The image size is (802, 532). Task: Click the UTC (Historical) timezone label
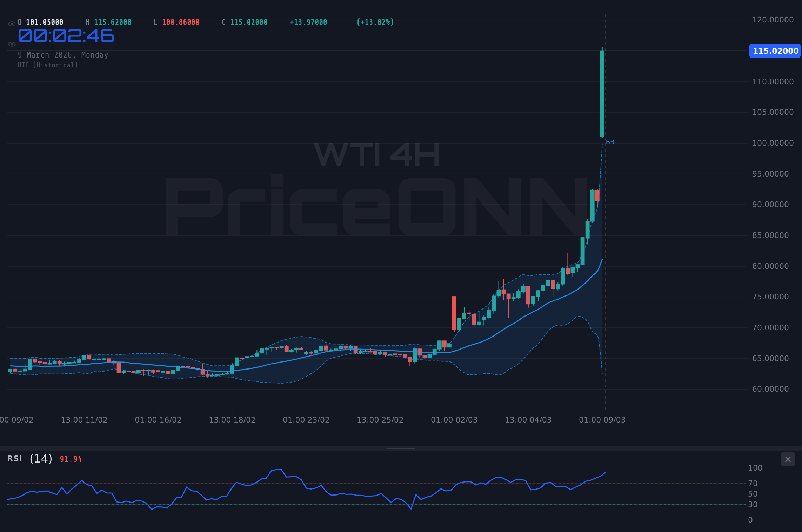[x=48, y=65]
